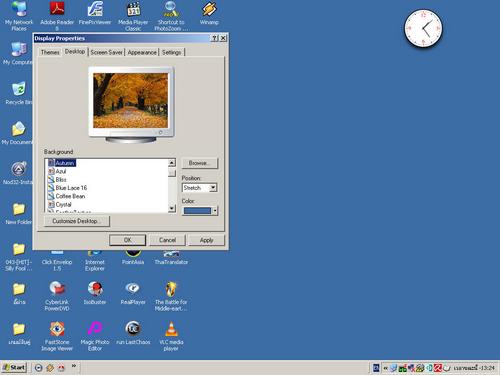The width and height of the screenshot is (500, 375).
Task: Select the My Documents desktop icon
Action: click(17, 133)
